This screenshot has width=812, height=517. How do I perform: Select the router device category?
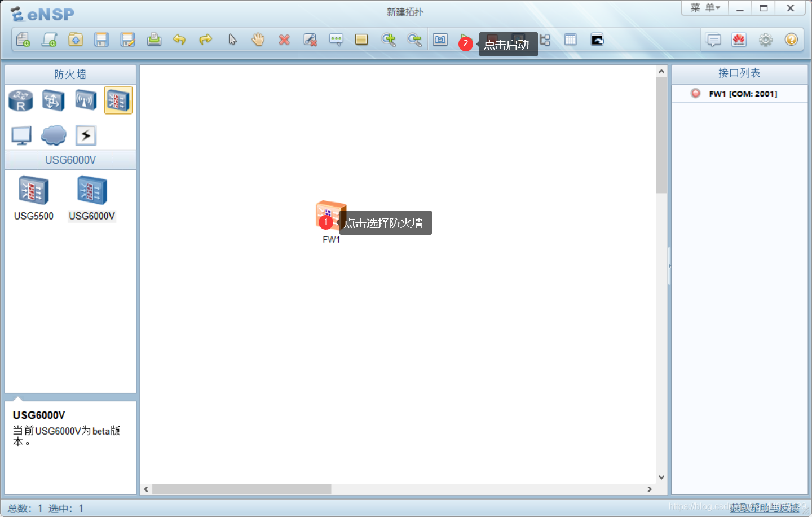(21, 100)
